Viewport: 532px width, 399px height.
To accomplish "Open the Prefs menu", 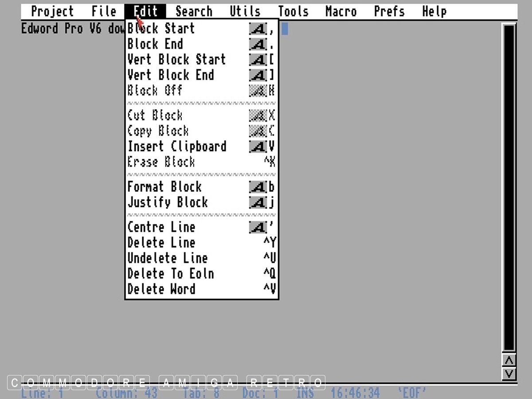I will pos(389,12).
